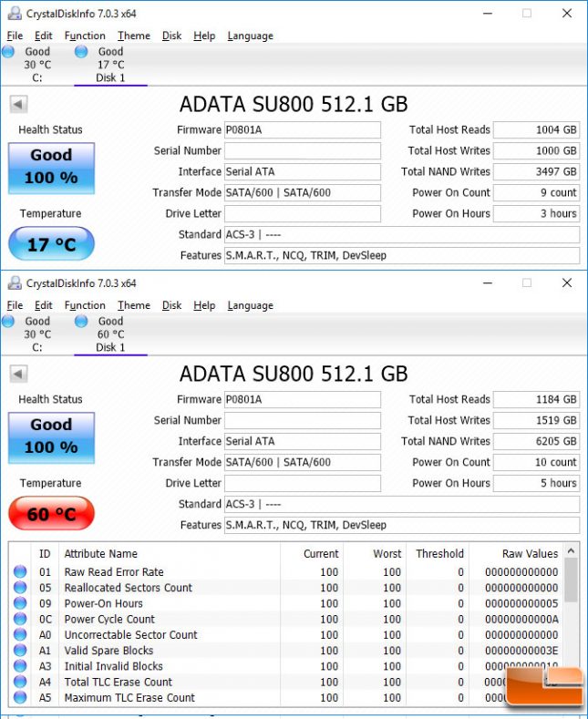Image resolution: width=588 pixels, height=719 pixels.
Task: Open Function menu in bottom window
Action: coord(85,305)
